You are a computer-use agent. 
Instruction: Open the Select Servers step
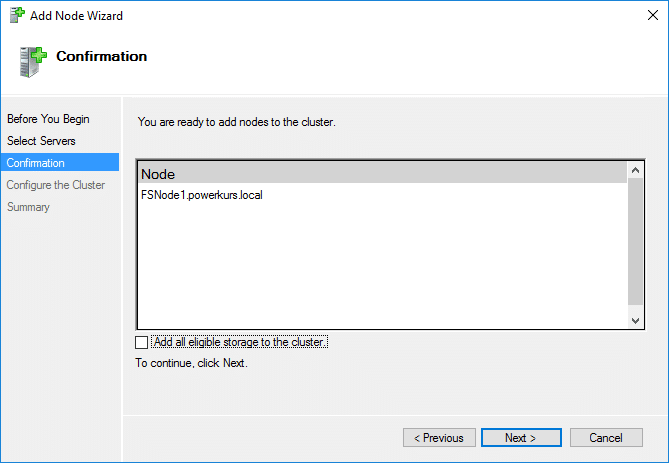click(41, 141)
